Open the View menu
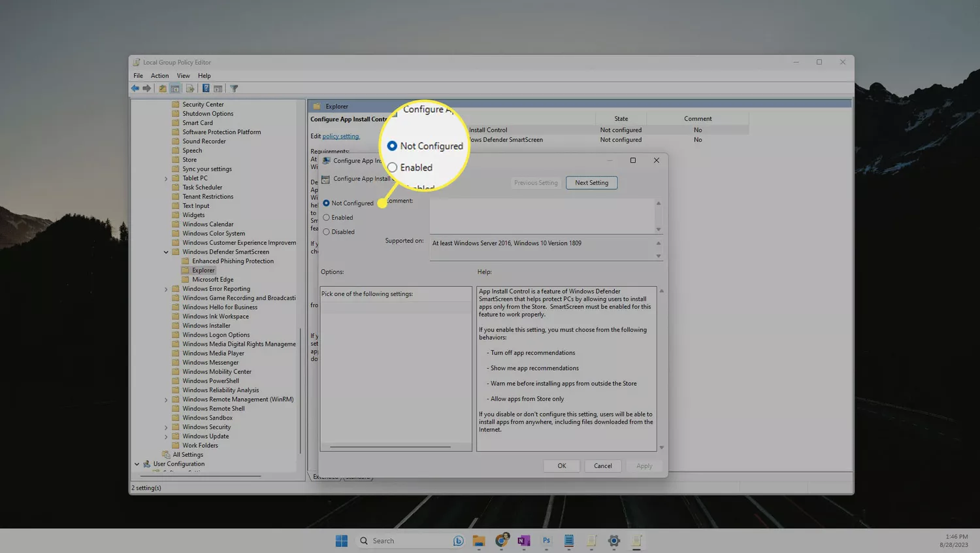 (184, 76)
